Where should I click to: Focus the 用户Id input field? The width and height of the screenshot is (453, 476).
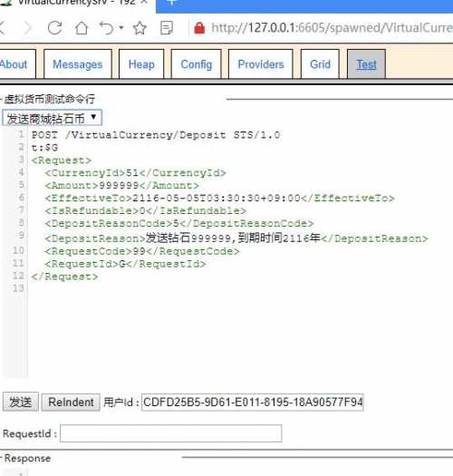tap(253, 403)
